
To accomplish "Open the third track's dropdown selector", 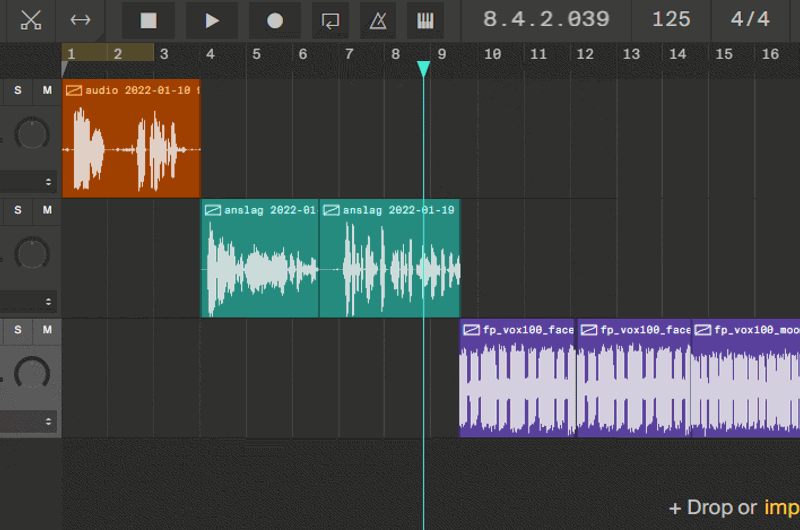I will [48, 422].
